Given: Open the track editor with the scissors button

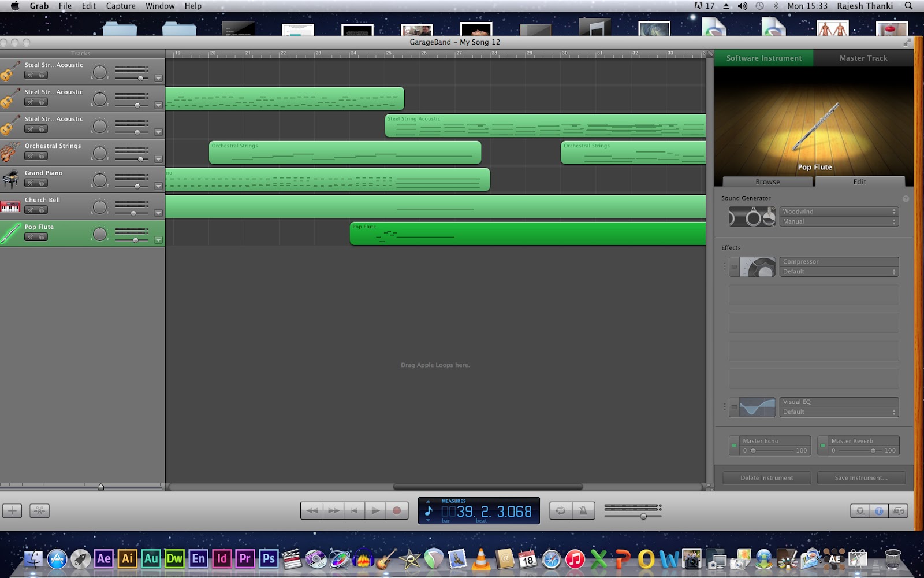Looking at the screenshot, I should coord(39,510).
